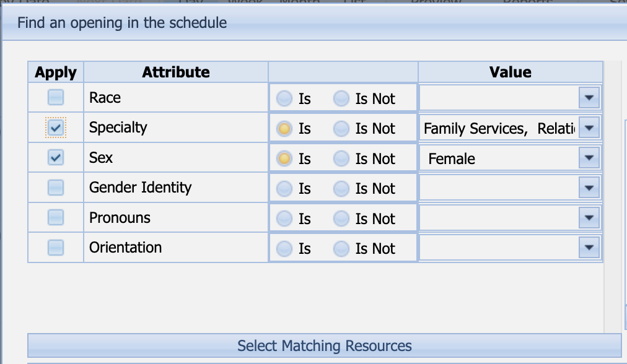Image resolution: width=627 pixels, height=364 pixels.
Task: Uncheck the Specialty apply checkbox
Action: (56, 128)
